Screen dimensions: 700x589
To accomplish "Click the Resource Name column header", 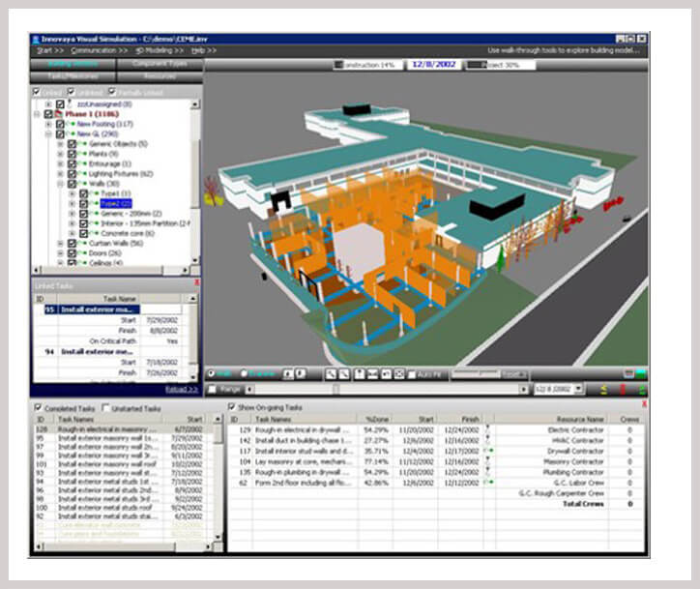I will (x=552, y=420).
